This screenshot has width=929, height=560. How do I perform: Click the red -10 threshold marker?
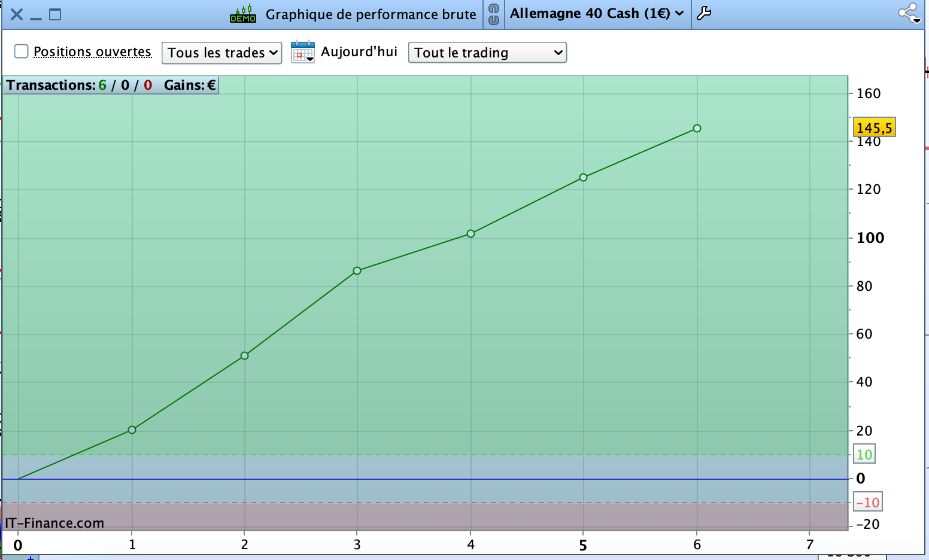[x=867, y=502]
